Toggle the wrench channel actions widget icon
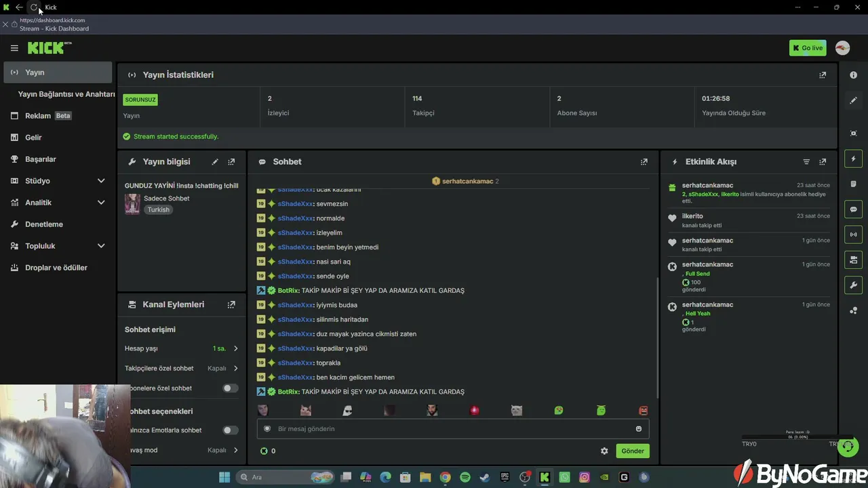 point(854,285)
